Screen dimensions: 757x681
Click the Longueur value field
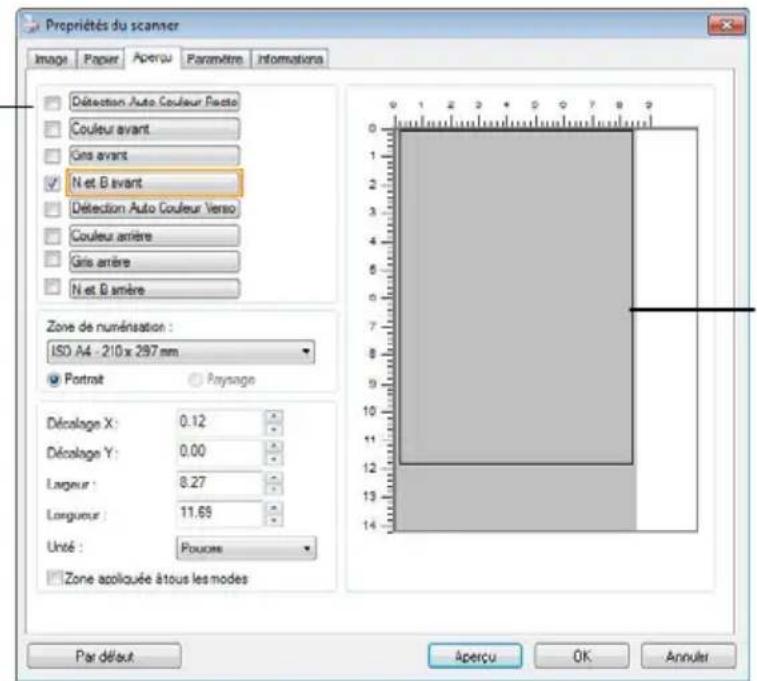[x=220, y=513]
